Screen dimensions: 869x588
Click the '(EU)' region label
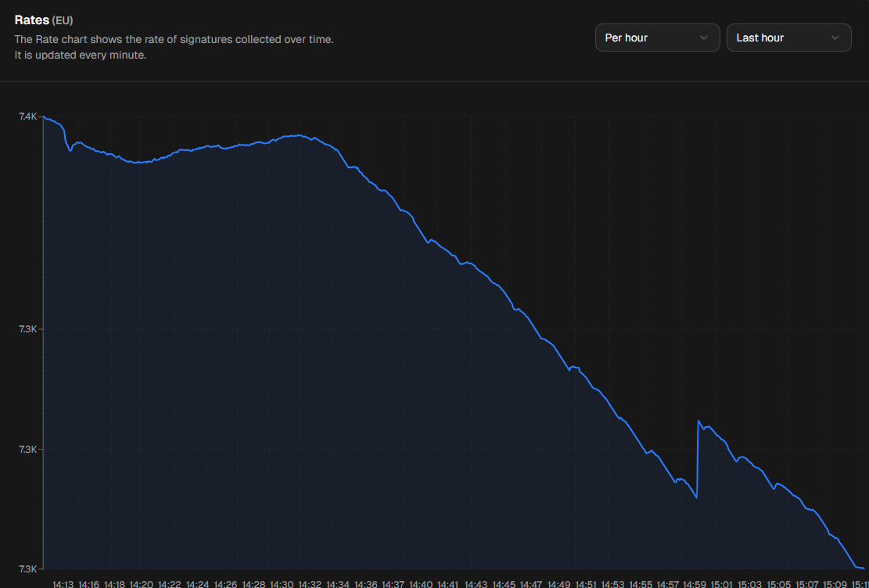pyautogui.click(x=63, y=21)
